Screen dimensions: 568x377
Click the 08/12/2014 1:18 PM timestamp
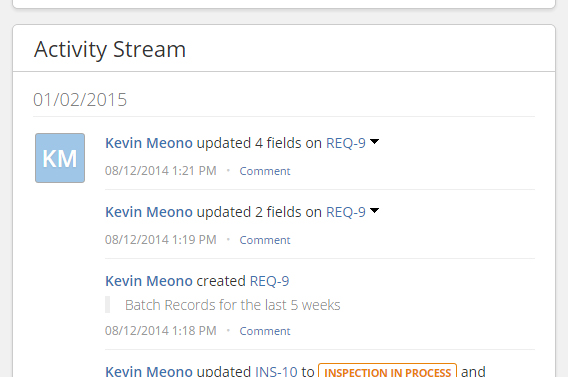tap(160, 331)
